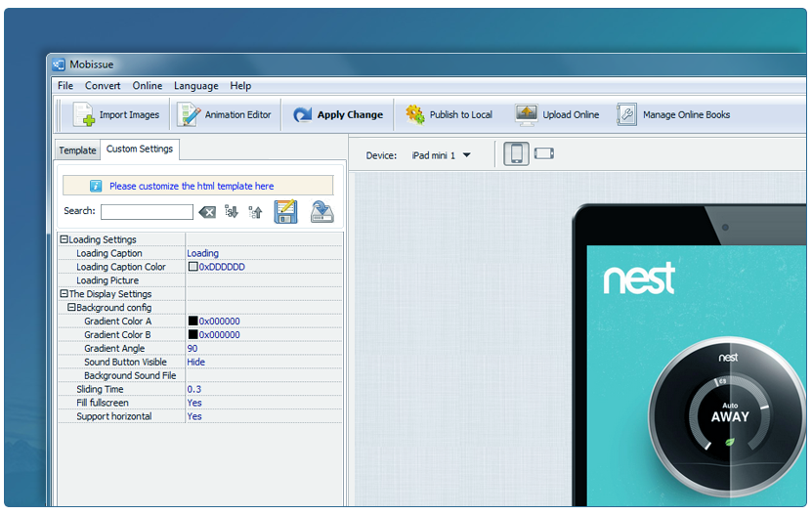Select the Fill fullscreen label row
This screenshot has height=515, width=812.
(103, 403)
